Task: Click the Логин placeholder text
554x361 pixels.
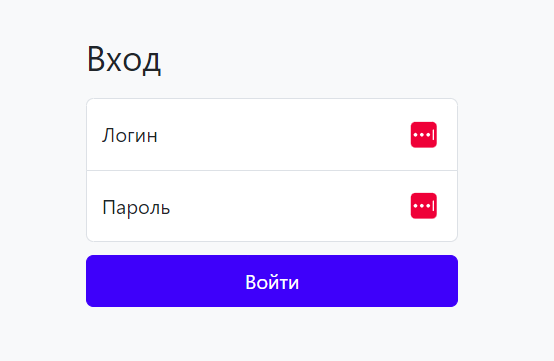Action: click(x=130, y=136)
